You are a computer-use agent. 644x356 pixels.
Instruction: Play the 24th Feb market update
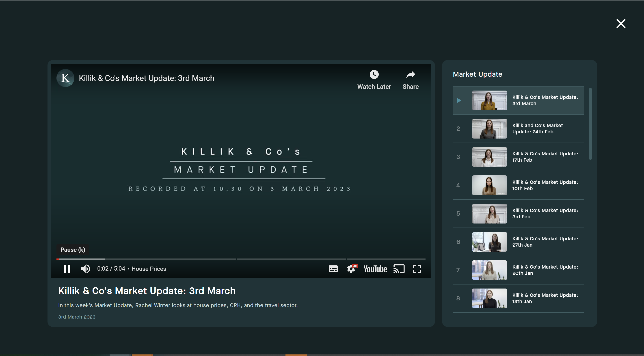537,129
